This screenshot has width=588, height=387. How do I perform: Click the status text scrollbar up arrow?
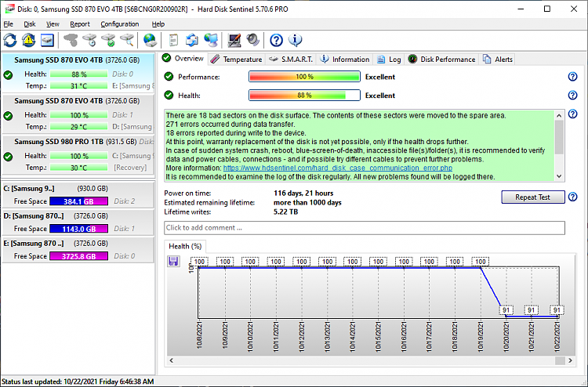559,115
